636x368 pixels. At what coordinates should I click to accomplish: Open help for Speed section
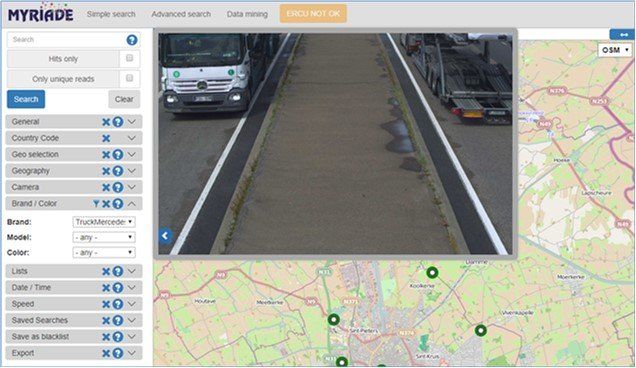pyautogui.click(x=118, y=304)
